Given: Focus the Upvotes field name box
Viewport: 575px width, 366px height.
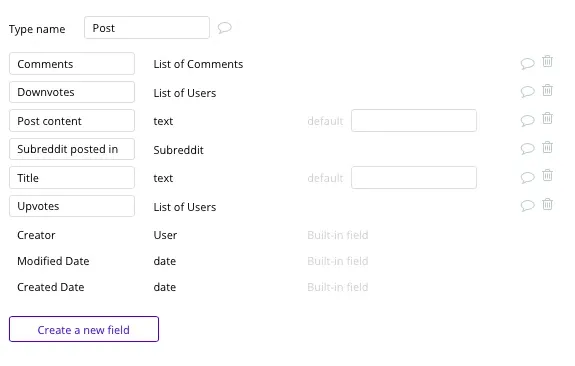Looking at the screenshot, I should click(x=72, y=206).
